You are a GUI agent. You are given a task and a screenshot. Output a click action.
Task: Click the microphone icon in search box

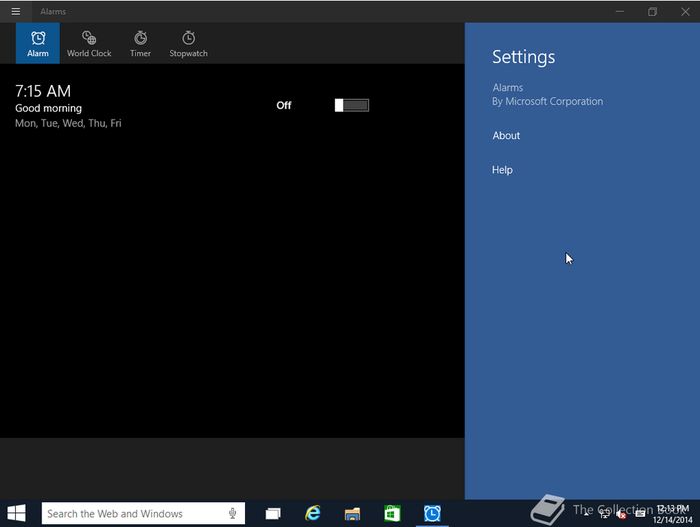click(233, 514)
